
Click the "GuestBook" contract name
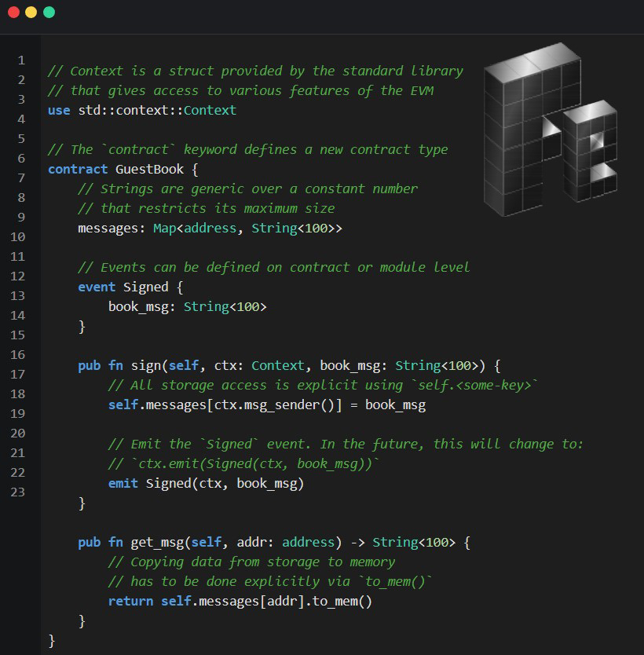click(149, 169)
